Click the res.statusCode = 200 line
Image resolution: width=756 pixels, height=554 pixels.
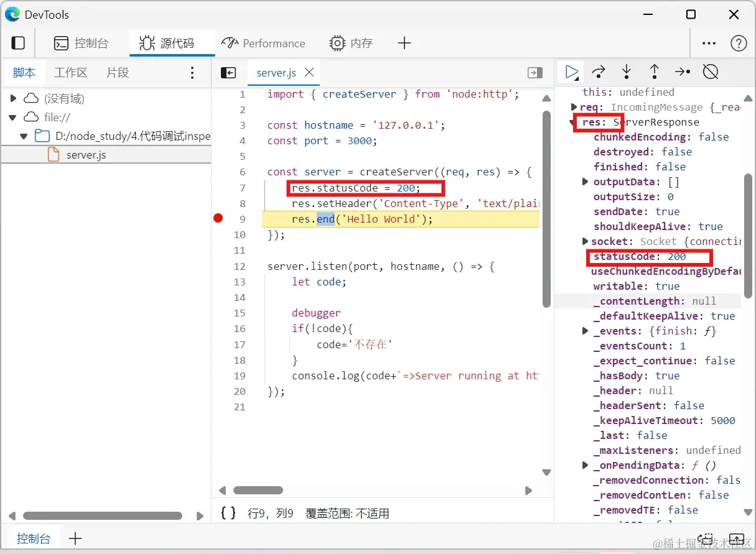tap(356, 188)
